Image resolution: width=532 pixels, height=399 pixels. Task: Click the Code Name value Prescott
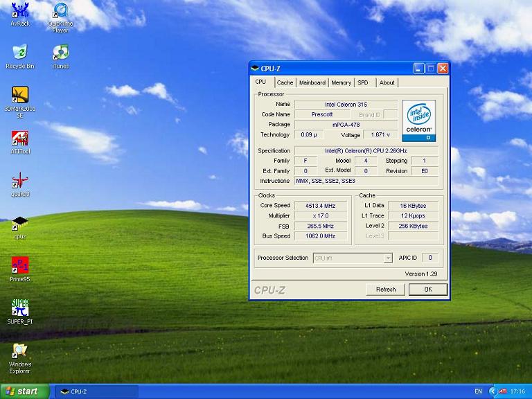(x=321, y=114)
